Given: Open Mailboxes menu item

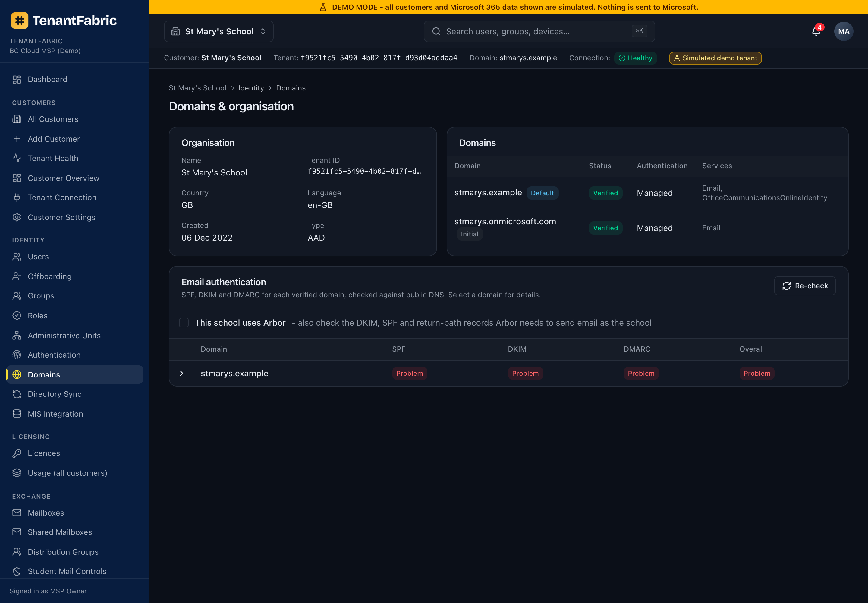Looking at the screenshot, I should (x=75, y=513).
